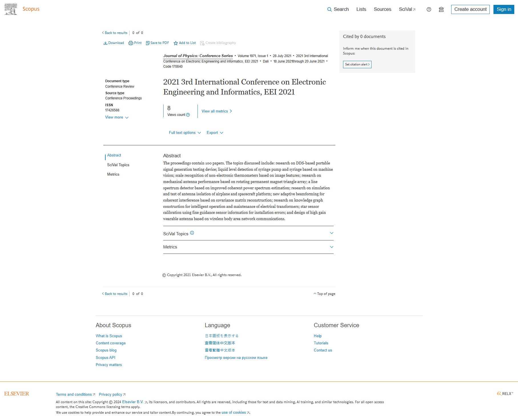This screenshot has height=420, width=518.
Task: Click the Scopus wordmark text
Action: (31, 9)
